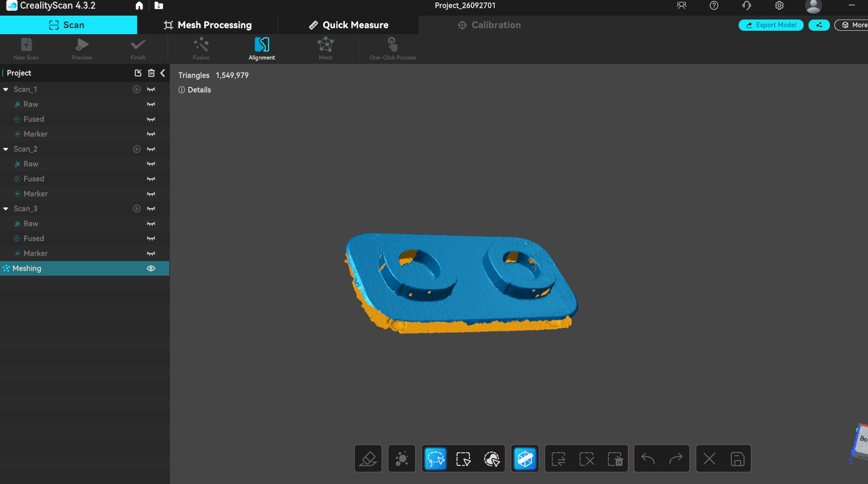Undo the last edit
The width and height of the screenshot is (868, 484).
tap(648, 459)
